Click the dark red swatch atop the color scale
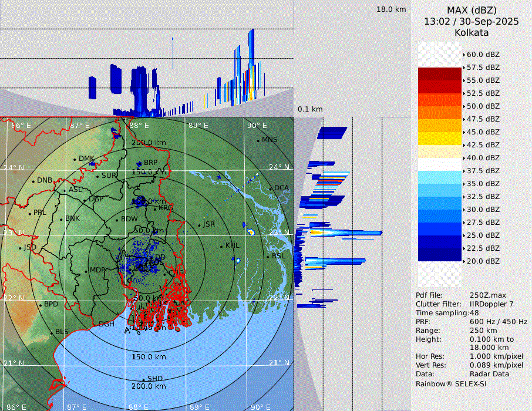532x411 pixels. tap(440, 74)
